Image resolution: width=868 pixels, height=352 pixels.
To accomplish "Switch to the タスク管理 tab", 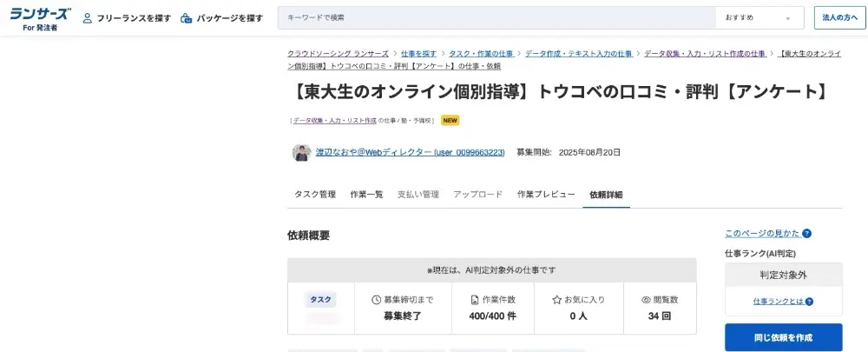I will click(x=315, y=195).
